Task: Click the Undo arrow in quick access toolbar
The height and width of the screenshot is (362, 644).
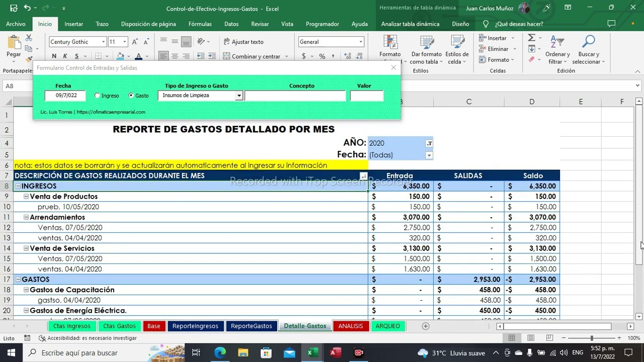Action: point(27,8)
